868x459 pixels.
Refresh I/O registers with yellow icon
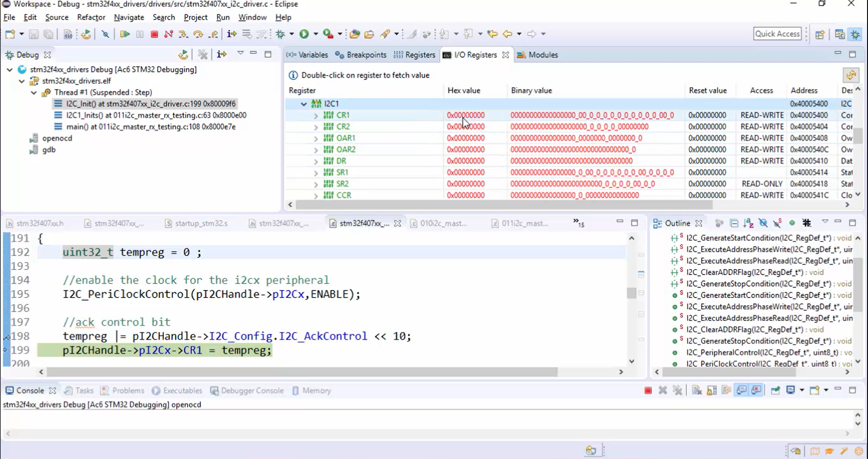pyautogui.click(x=851, y=75)
